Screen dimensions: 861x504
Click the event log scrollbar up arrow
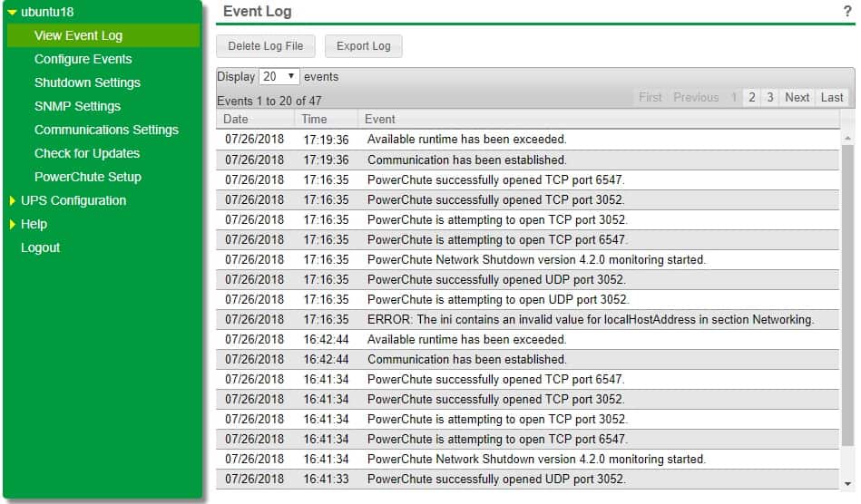pyautogui.click(x=847, y=138)
